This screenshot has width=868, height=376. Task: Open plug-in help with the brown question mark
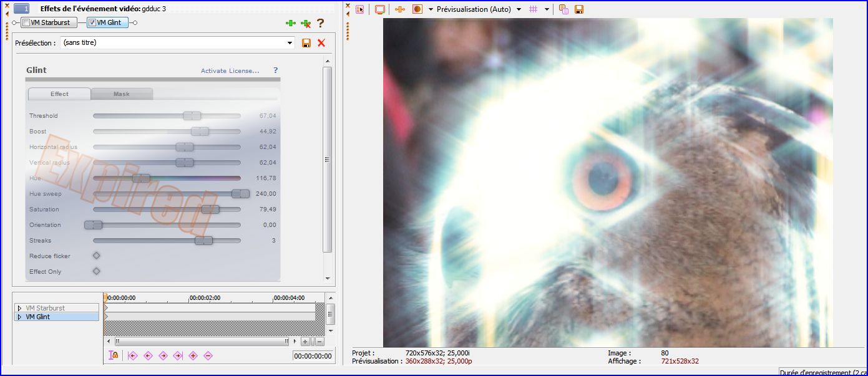coord(320,23)
